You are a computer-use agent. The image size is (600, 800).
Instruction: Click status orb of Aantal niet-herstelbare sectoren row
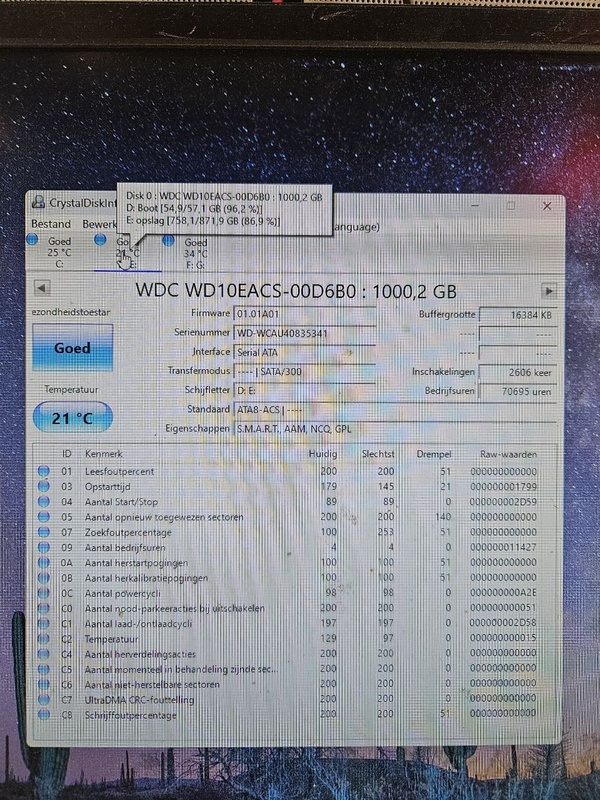[44, 684]
